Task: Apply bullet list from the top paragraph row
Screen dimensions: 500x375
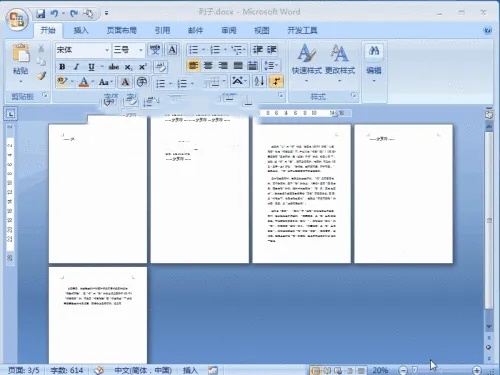Action: click(x=194, y=50)
